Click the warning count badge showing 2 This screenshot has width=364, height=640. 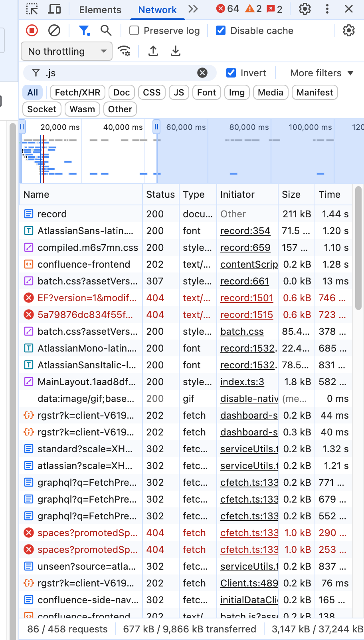click(x=253, y=9)
